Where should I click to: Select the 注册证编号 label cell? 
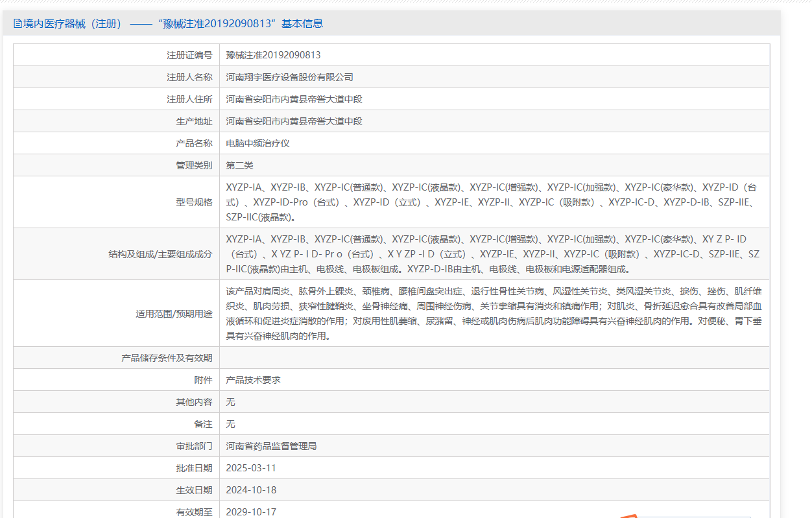click(x=189, y=55)
